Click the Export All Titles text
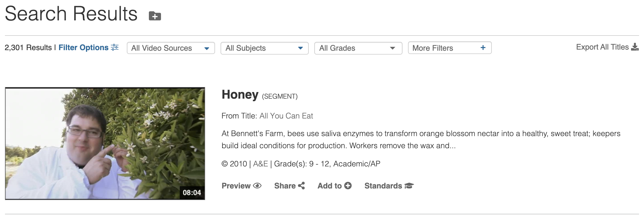Screen dimensions: 644x216 602,47
